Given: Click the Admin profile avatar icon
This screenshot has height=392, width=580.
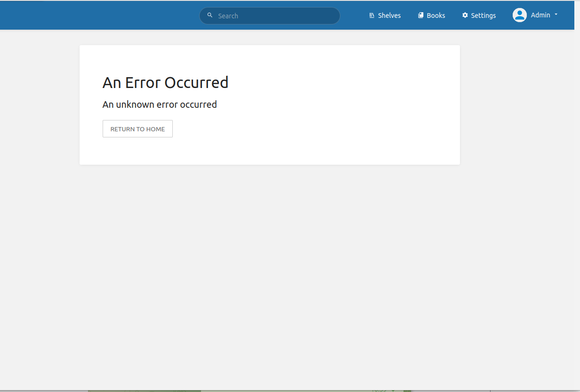Looking at the screenshot, I should pos(520,15).
